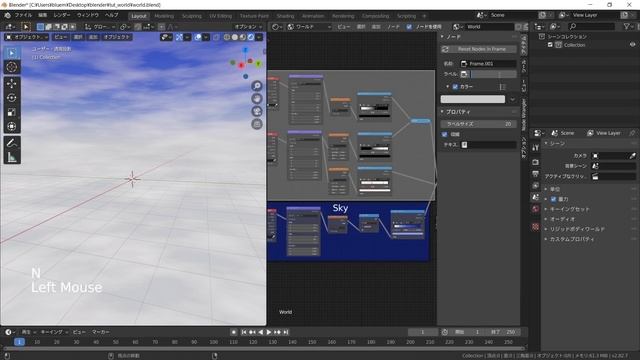
Task: Switch to the Modeling workspace tab
Action: 164,16
